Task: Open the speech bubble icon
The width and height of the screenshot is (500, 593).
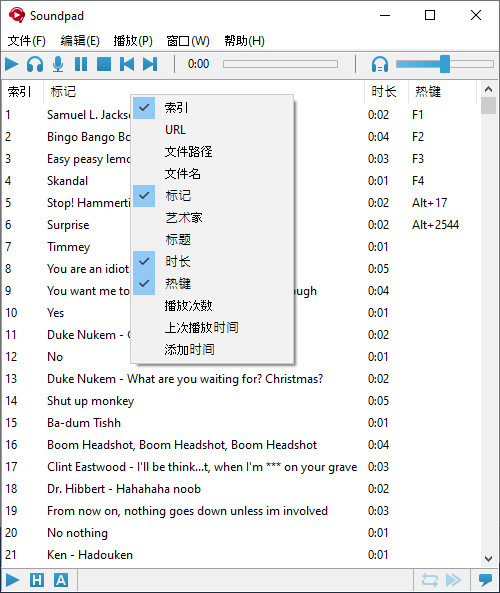Action: click(485, 580)
